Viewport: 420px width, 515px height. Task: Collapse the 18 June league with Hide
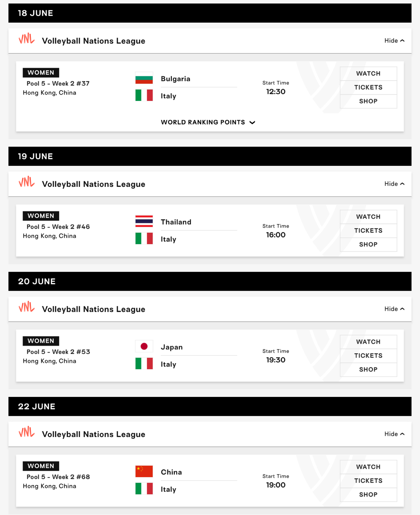coord(394,41)
